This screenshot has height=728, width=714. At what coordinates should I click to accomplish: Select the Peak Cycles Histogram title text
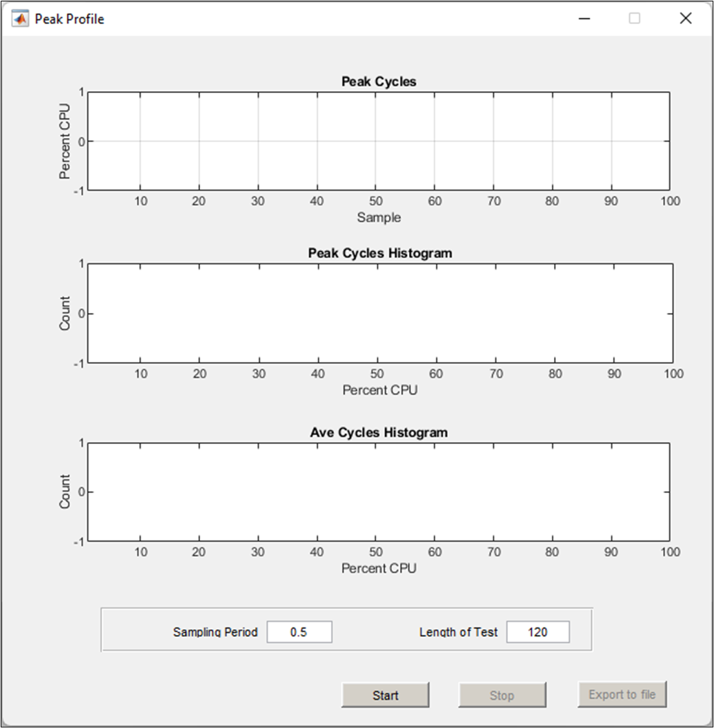pos(380,253)
